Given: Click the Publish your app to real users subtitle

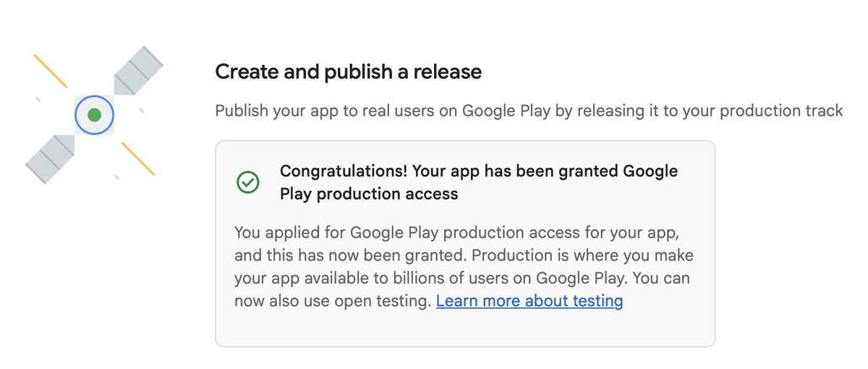Looking at the screenshot, I should (529, 111).
